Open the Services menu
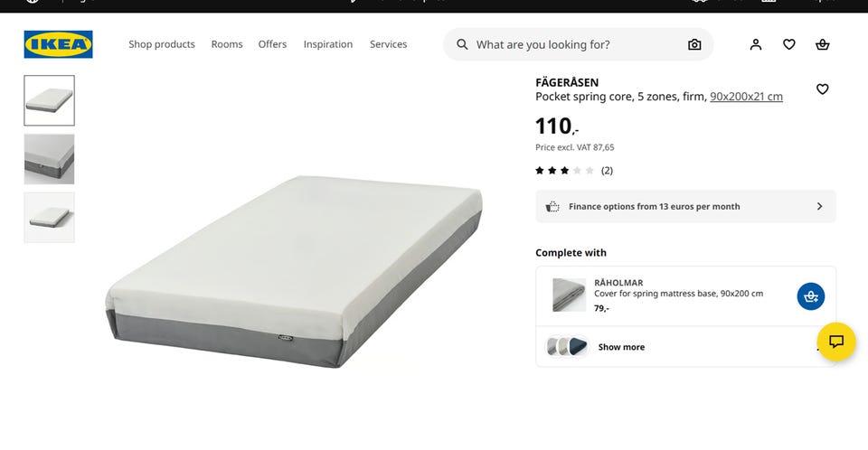 388,44
